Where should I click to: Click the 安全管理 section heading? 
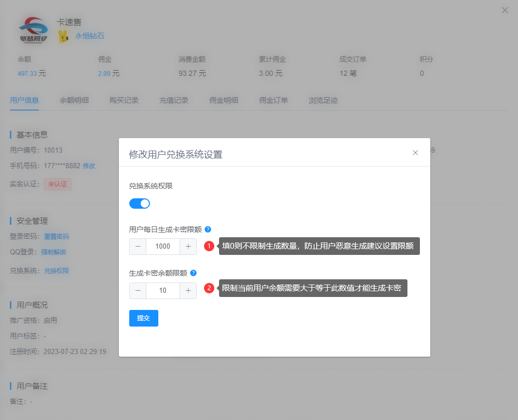coord(32,221)
